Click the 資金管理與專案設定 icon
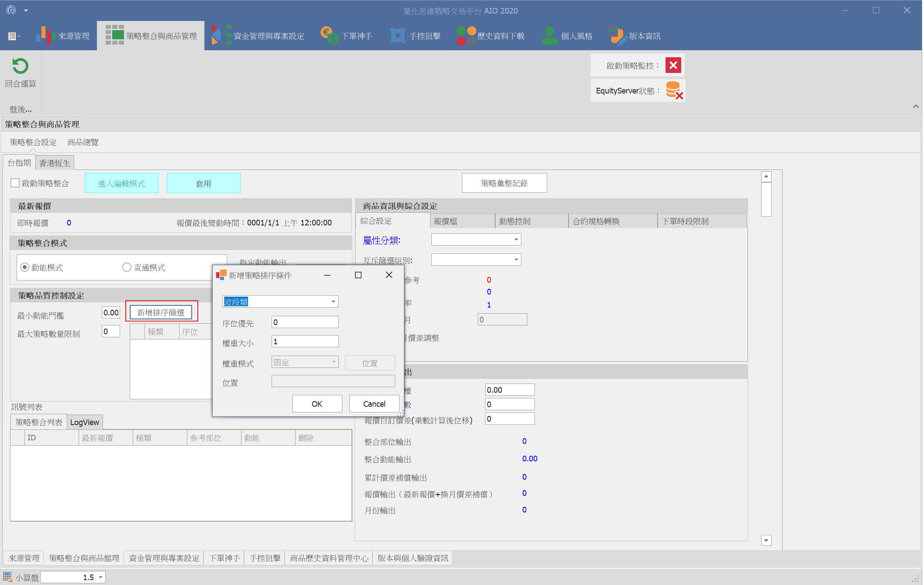The image size is (924, 585). point(221,35)
